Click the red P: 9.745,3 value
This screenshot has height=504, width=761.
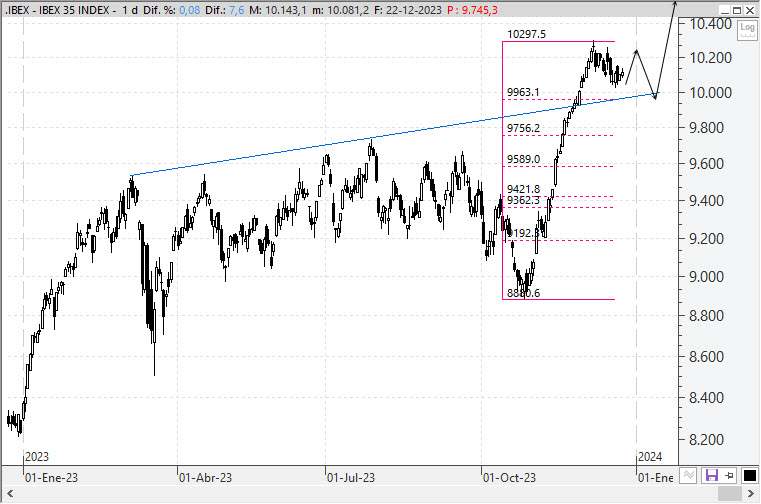pos(473,10)
